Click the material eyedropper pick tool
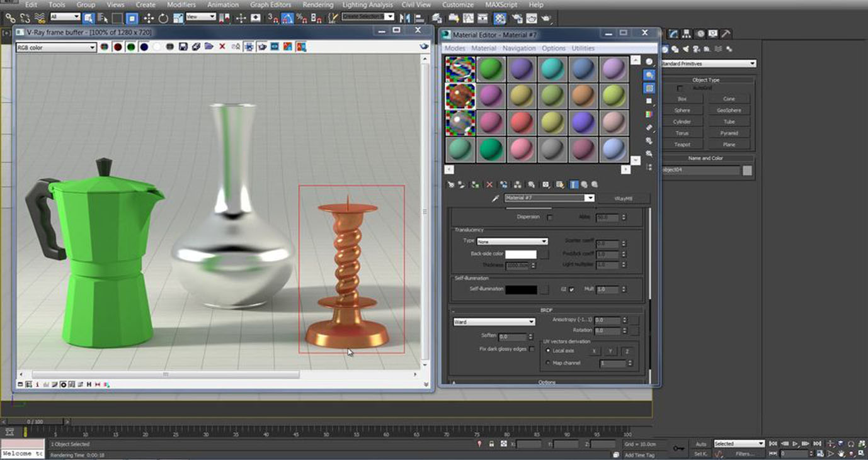The height and width of the screenshot is (460, 868). [x=496, y=198]
